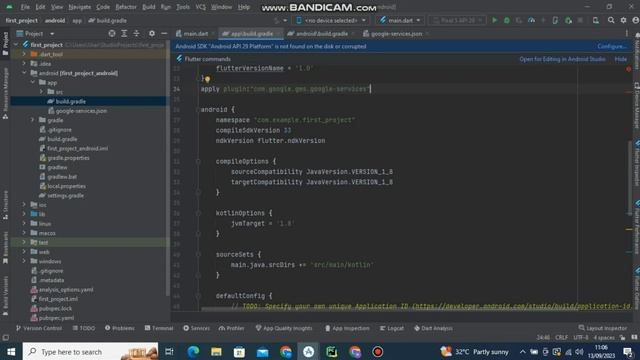Open Project panel options gear

[151, 33]
